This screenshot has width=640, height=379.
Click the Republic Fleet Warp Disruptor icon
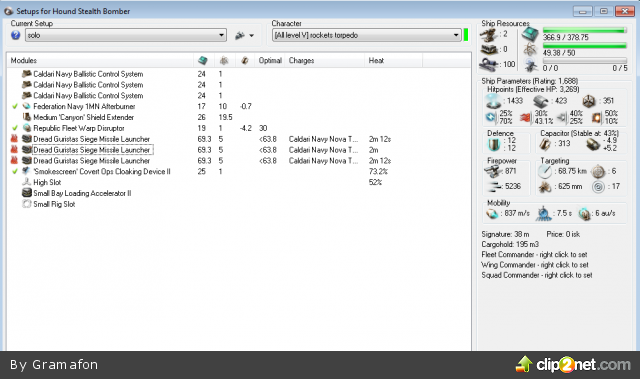[x=27, y=128]
